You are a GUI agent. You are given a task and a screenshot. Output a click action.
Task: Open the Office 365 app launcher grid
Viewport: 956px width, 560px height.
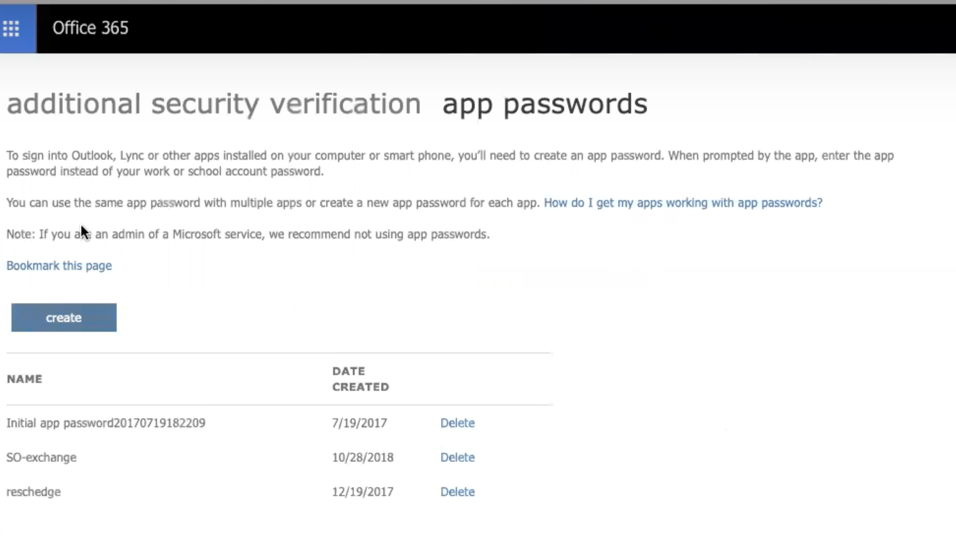[11, 28]
